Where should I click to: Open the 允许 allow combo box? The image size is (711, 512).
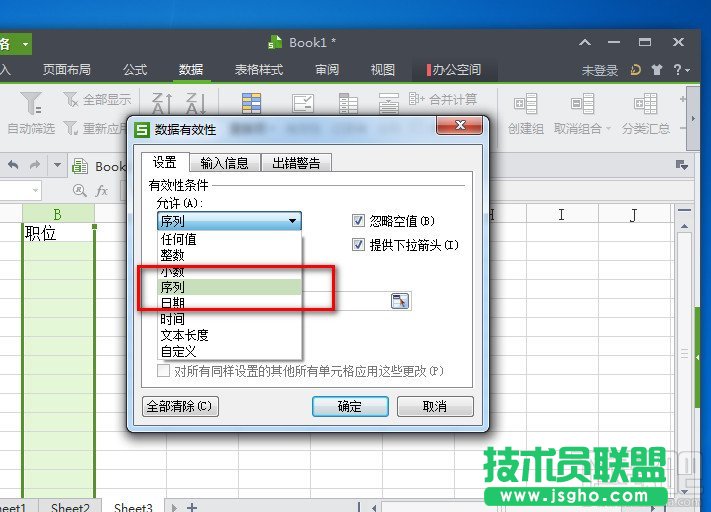click(229, 221)
